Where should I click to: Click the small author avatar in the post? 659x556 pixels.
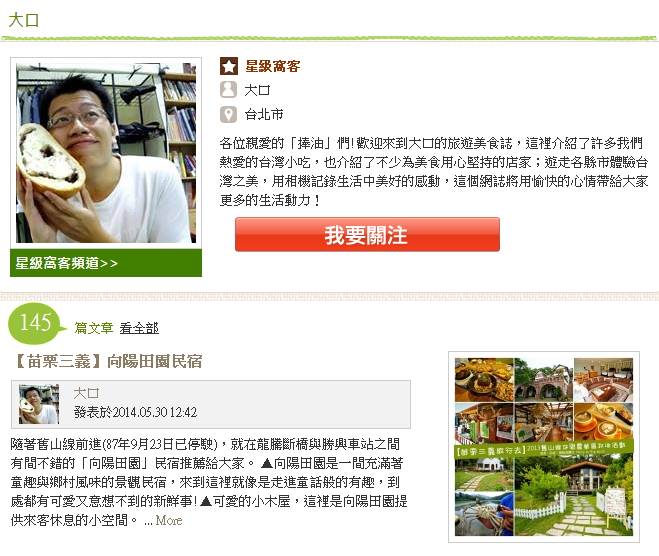pyautogui.click(x=39, y=404)
